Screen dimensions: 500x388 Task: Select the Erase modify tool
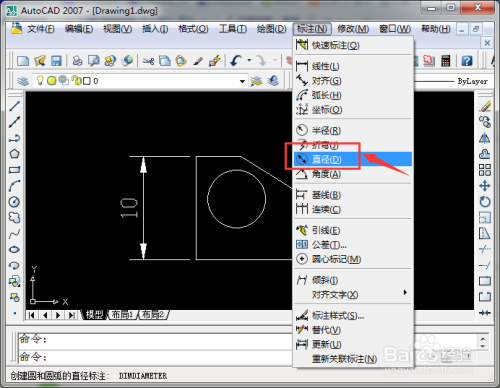(485, 107)
